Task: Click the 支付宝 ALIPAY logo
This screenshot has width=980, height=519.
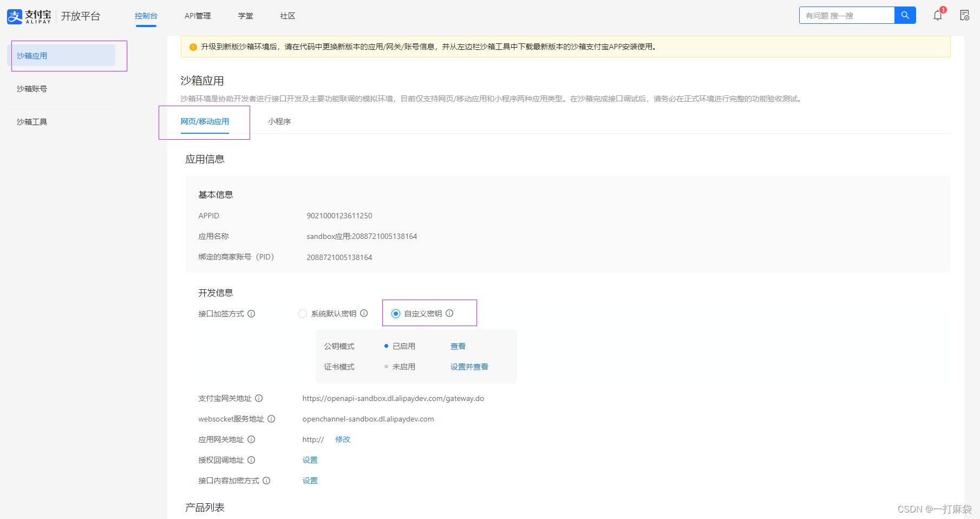Action: (x=28, y=16)
